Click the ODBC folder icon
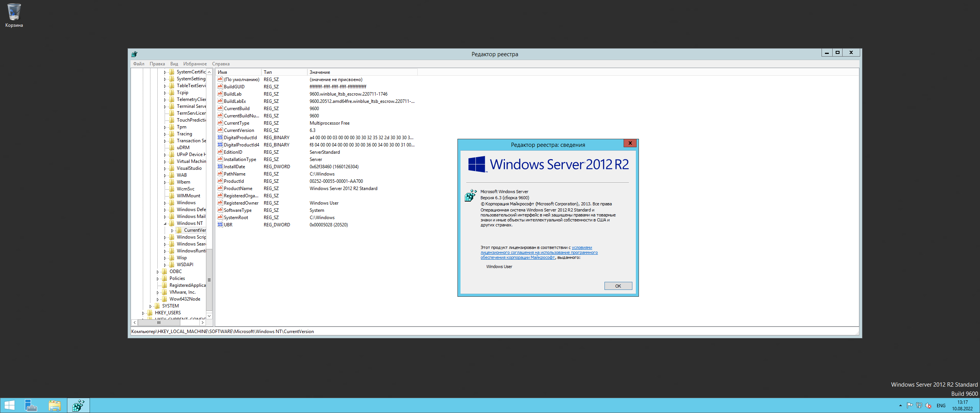980x413 pixels. 165,272
